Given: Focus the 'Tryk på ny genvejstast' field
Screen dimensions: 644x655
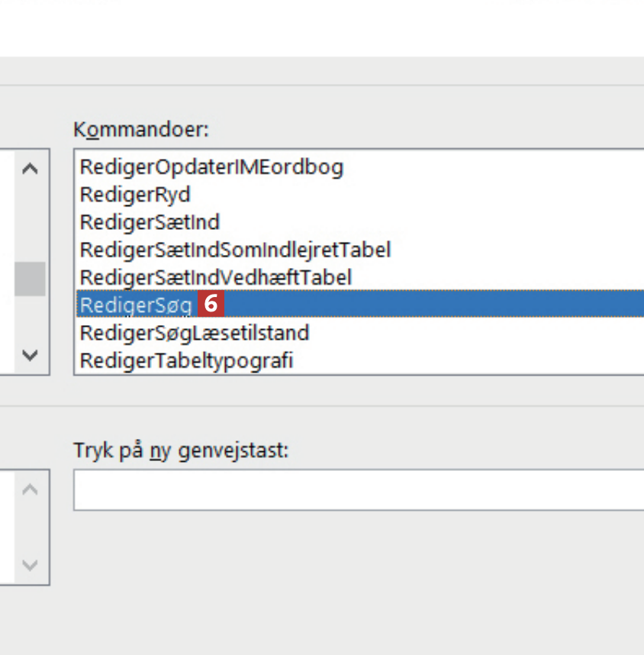Looking at the screenshot, I should tap(359, 490).
